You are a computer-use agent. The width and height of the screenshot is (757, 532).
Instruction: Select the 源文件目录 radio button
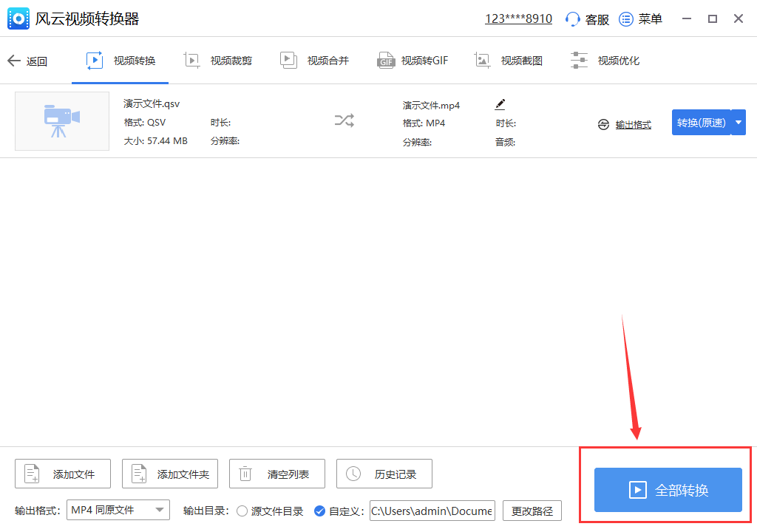click(242, 511)
